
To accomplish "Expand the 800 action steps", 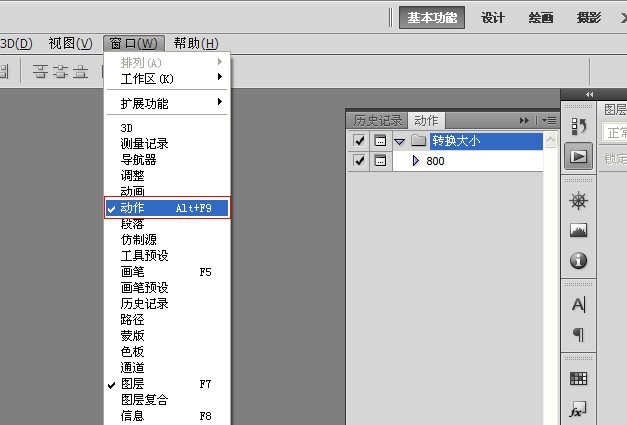I will [415, 160].
